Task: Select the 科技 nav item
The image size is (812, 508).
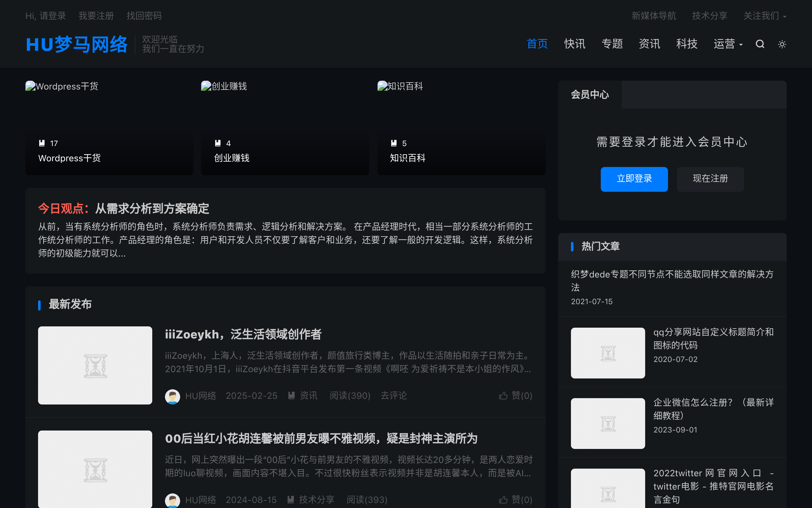Action: point(686,44)
